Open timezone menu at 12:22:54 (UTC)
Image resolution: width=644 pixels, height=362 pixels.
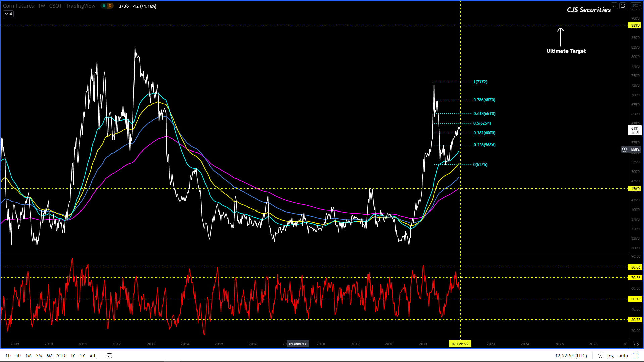pyautogui.click(x=571, y=356)
